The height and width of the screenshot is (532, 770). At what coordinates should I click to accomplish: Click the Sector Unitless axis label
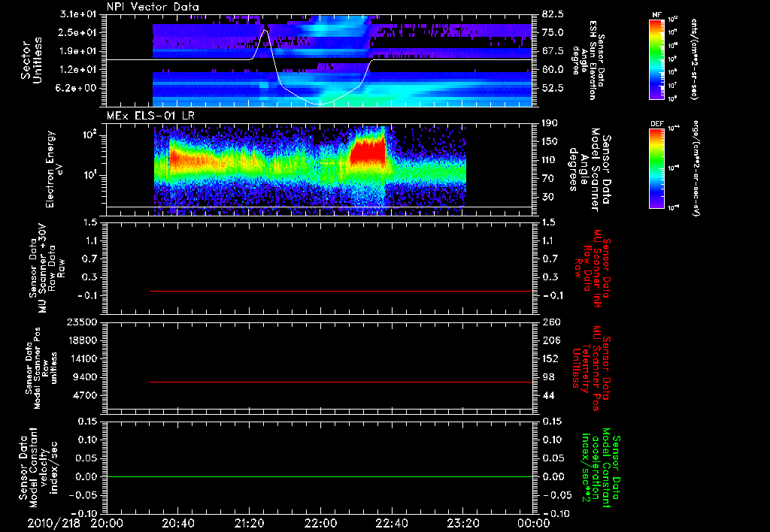tap(32, 60)
